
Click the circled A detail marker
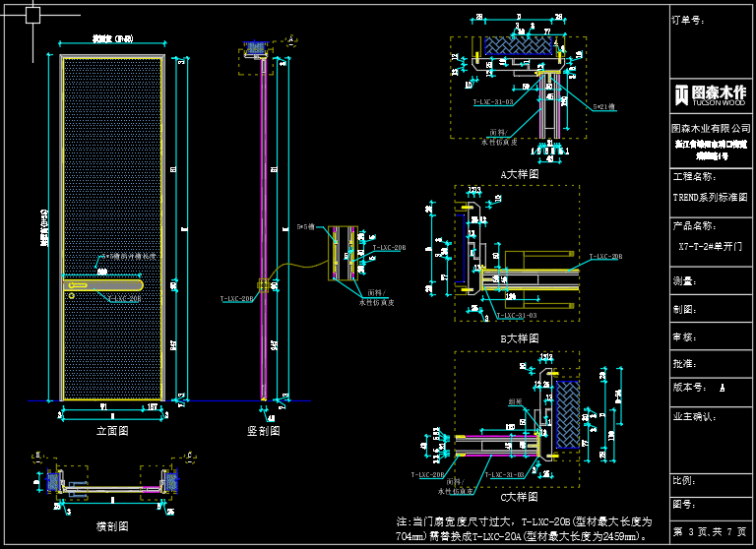point(291,38)
